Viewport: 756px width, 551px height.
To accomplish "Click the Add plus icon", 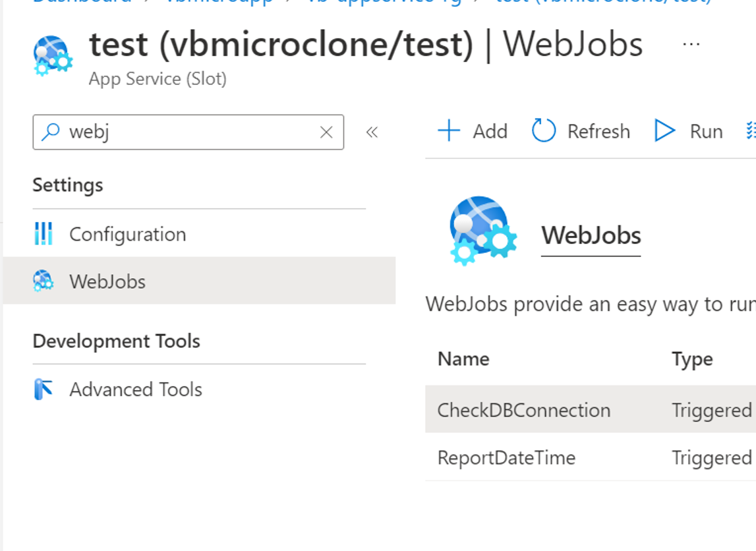I will pyautogui.click(x=449, y=130).
